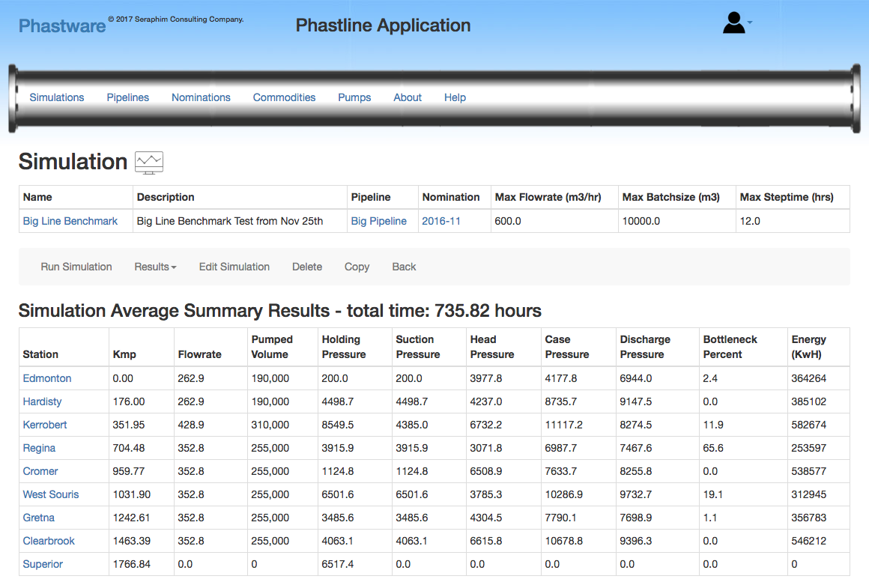Go to the Pipelines menu
The height and width of the screenshot is (588, 869).
click(x=128, y=97)
